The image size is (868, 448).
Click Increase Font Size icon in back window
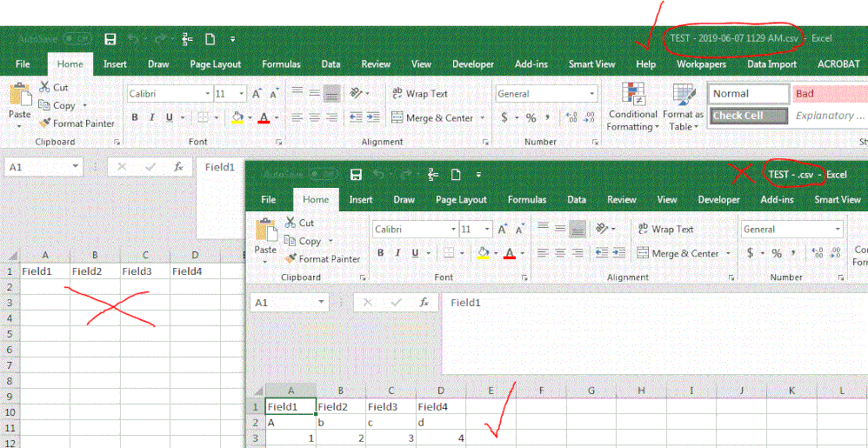tap(257, 94)
